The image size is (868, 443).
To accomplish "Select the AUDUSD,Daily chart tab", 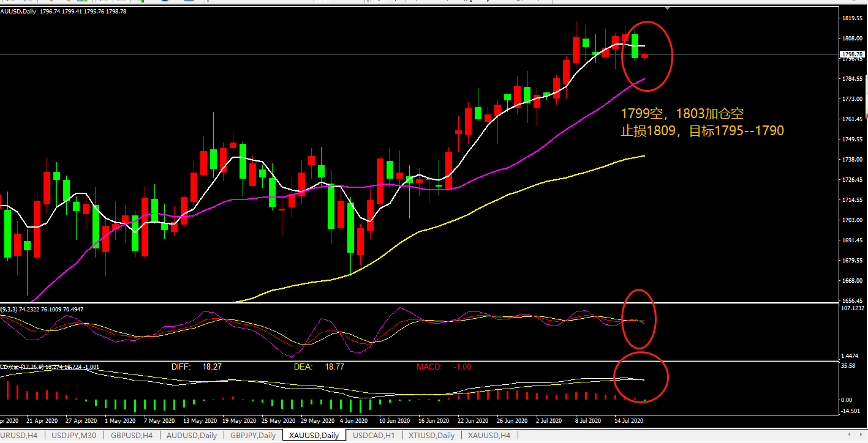I will point(191,436).
